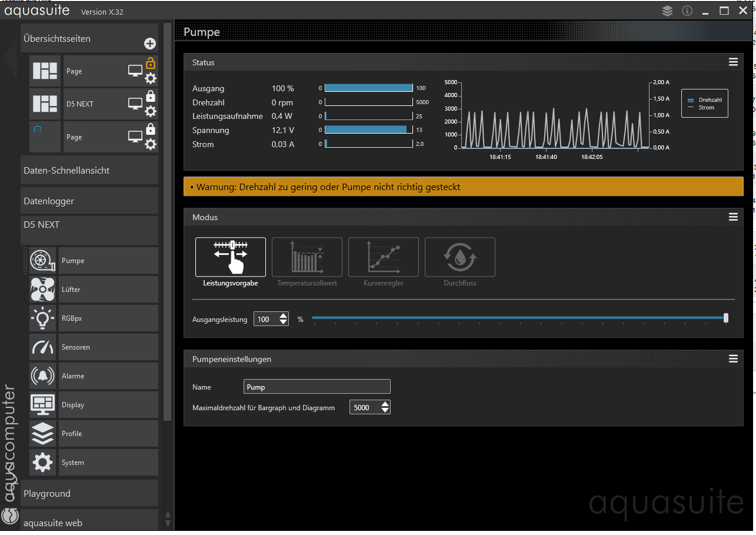Click the Ausgangsleistung slider handle
The width and height of the screenshot is (756, 535).
coord(725,318)
